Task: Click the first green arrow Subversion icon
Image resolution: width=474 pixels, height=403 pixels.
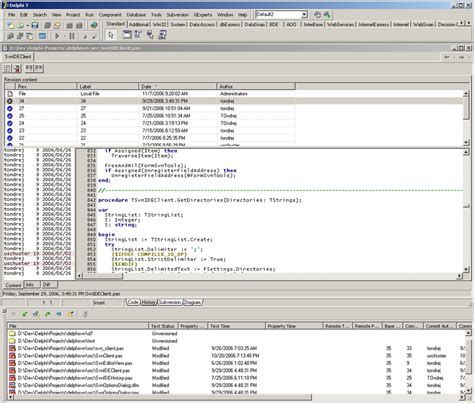Action: click(x=24, y=314)
